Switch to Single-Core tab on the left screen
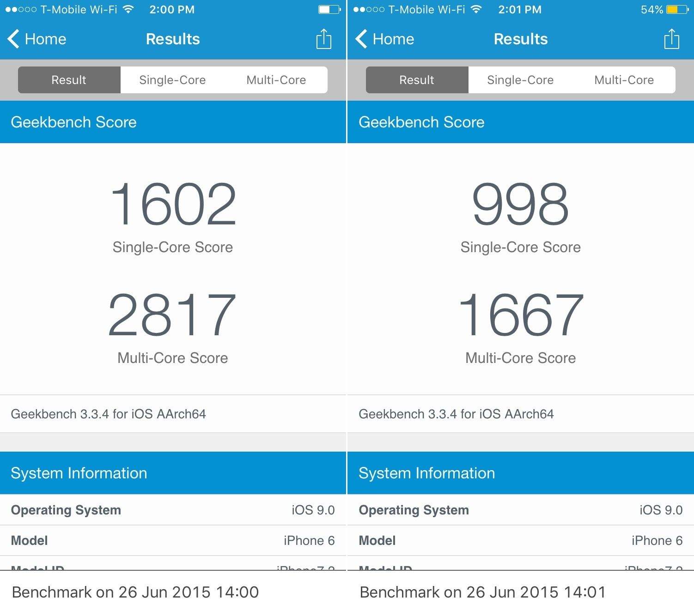The image size is (694, 616). point(172,80)
